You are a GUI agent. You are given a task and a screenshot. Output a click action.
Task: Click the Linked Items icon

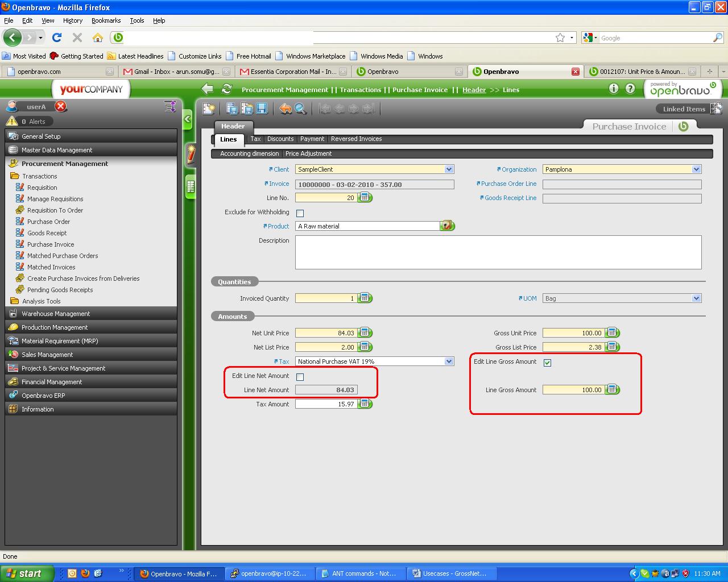tap(717, 108)
